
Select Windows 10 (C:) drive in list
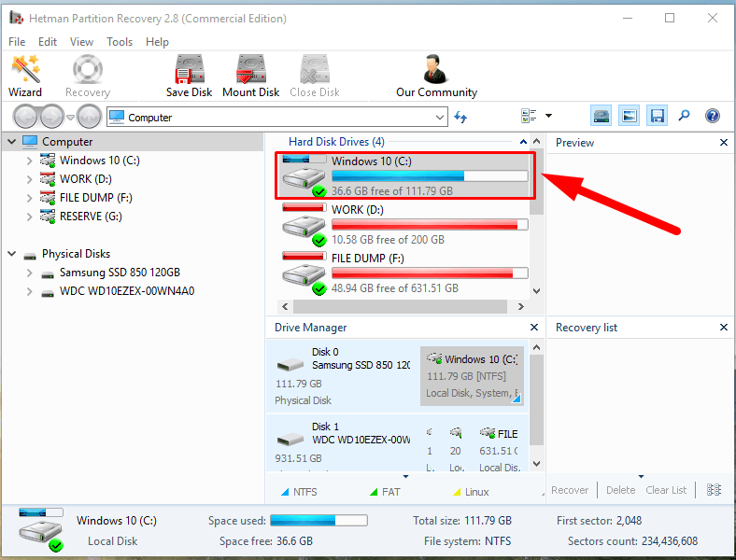point(404,175)
